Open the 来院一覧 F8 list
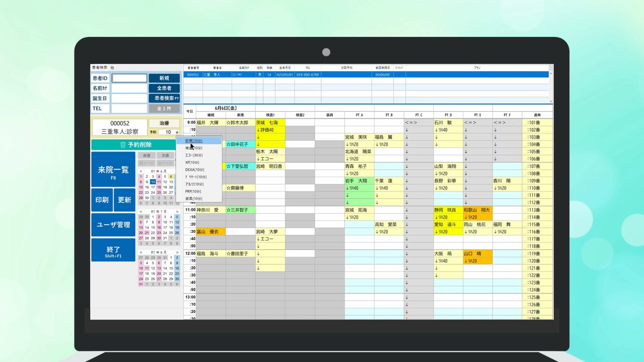Screen dimensions: 644x362 113,171
